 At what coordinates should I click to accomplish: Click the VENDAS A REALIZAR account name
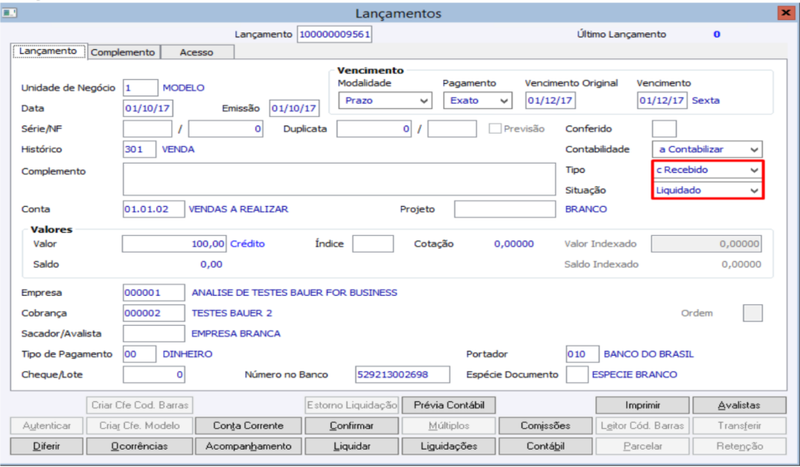[238, 209]
